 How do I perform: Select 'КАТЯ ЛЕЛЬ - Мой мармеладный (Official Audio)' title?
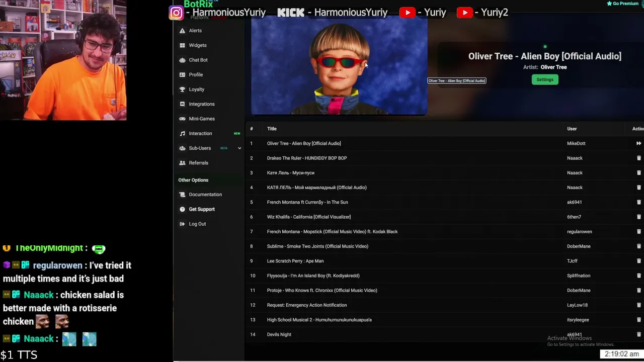[x=317, y=188]
